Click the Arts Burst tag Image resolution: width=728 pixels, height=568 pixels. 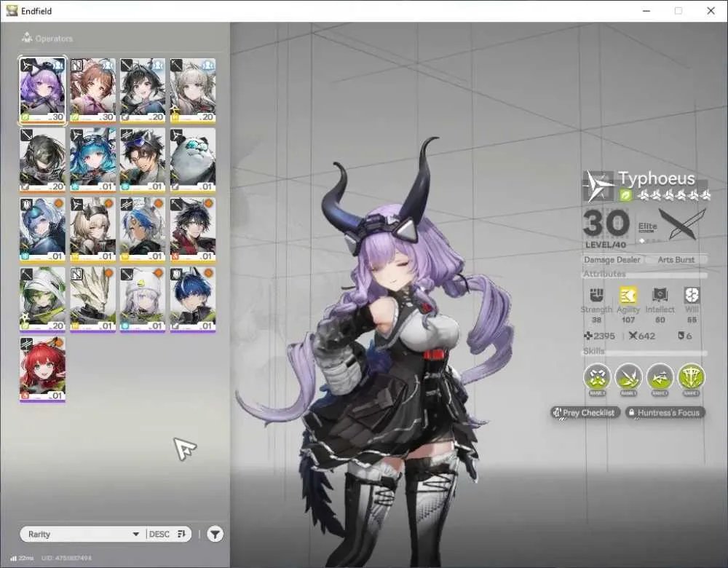676,260
